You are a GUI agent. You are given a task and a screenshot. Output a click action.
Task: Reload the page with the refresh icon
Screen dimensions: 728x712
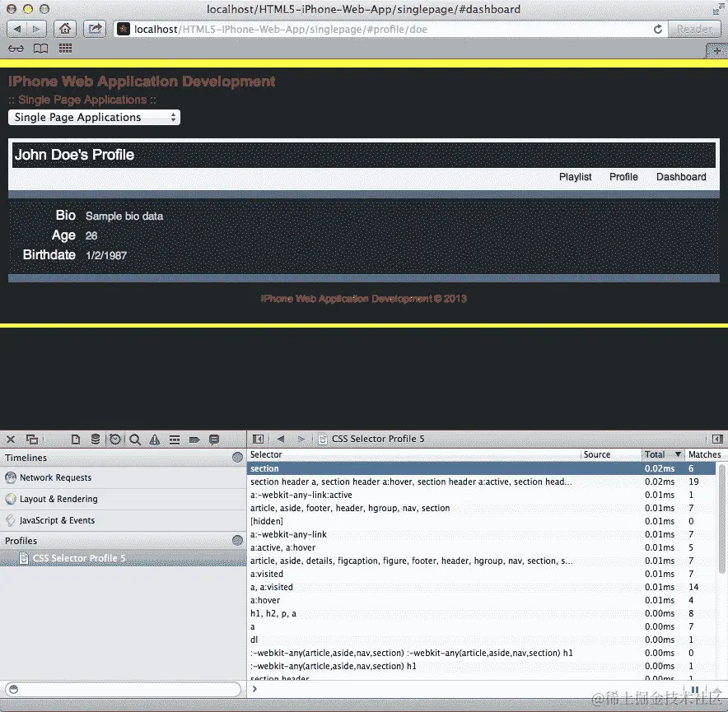pyautogui.click(x=658, y=30)
